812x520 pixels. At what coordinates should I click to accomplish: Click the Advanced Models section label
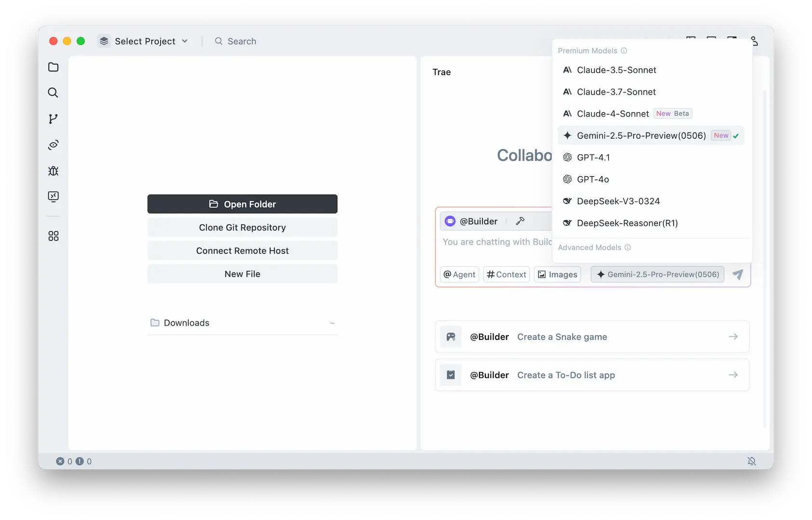click(589, 247)
